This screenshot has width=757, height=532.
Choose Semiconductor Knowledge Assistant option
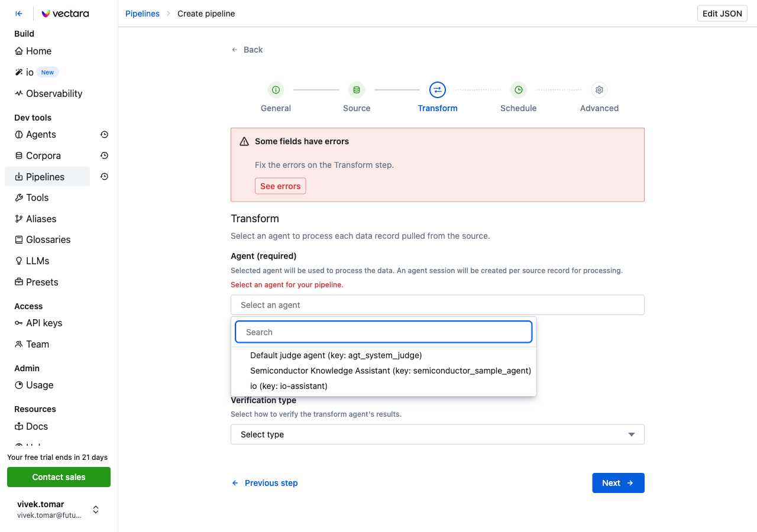pos(384,371)
